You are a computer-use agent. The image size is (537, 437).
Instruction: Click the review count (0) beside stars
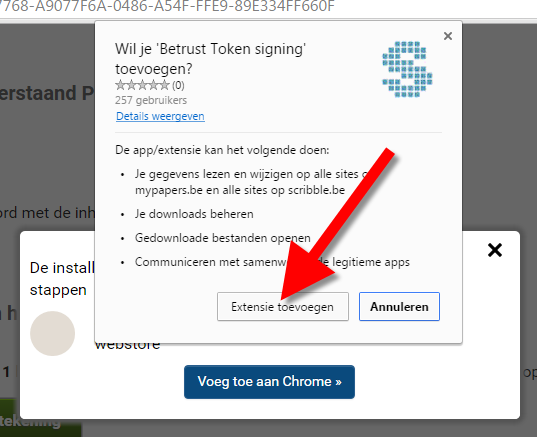178,85
